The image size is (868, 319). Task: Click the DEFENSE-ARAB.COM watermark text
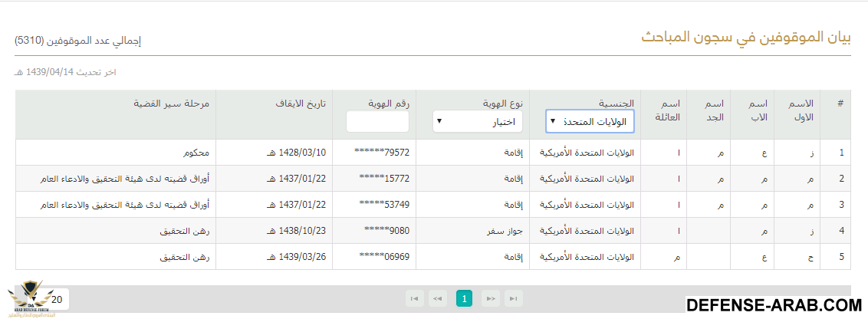tap(774, 305)
